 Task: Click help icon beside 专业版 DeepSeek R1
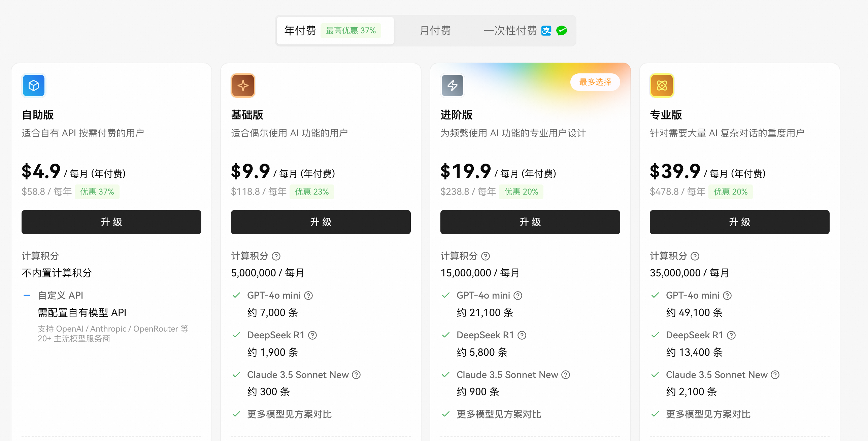(x=731, y=336)
